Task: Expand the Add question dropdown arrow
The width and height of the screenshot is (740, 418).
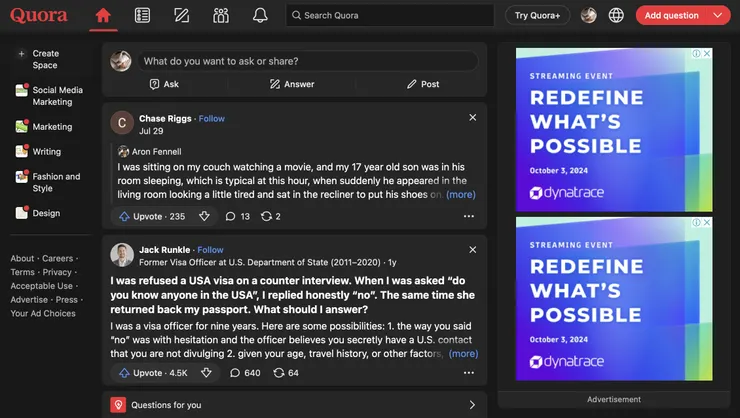Action: tap(718, 16)
